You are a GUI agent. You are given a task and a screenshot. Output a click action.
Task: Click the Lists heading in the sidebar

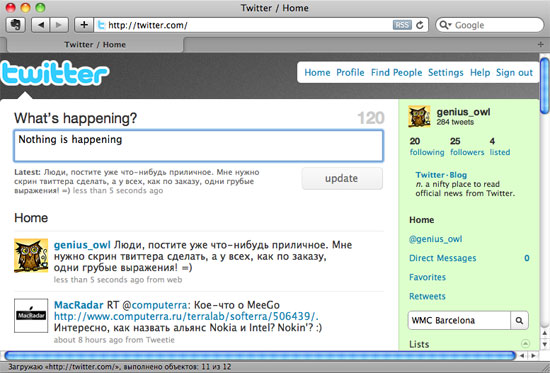[x=419, y=344]
